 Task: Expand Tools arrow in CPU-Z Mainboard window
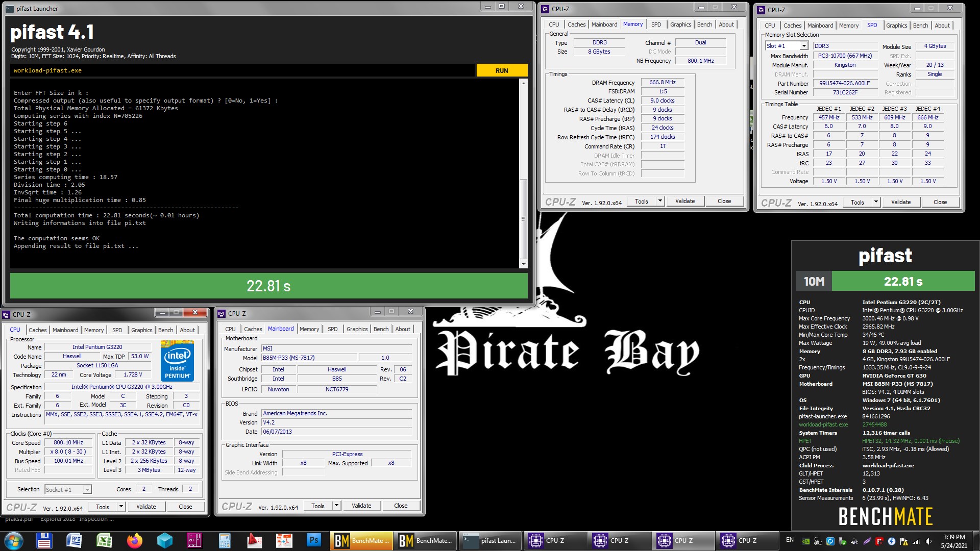[336, 506]
